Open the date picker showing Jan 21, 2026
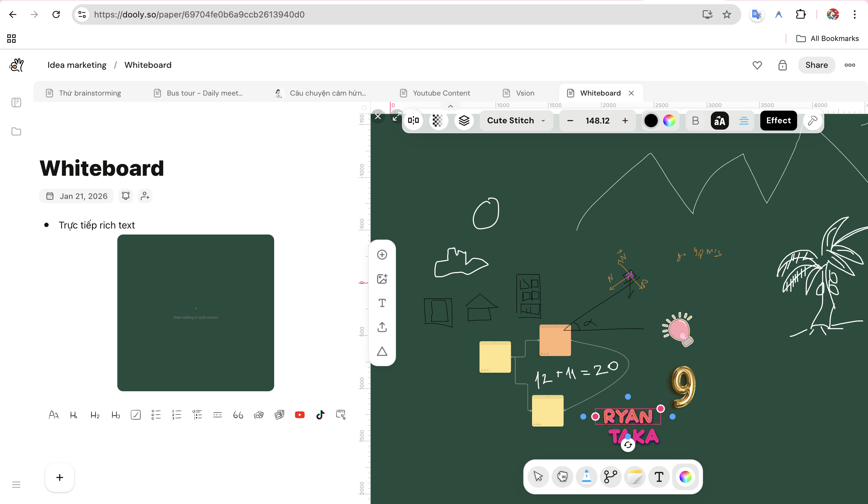 coord(76,196)
